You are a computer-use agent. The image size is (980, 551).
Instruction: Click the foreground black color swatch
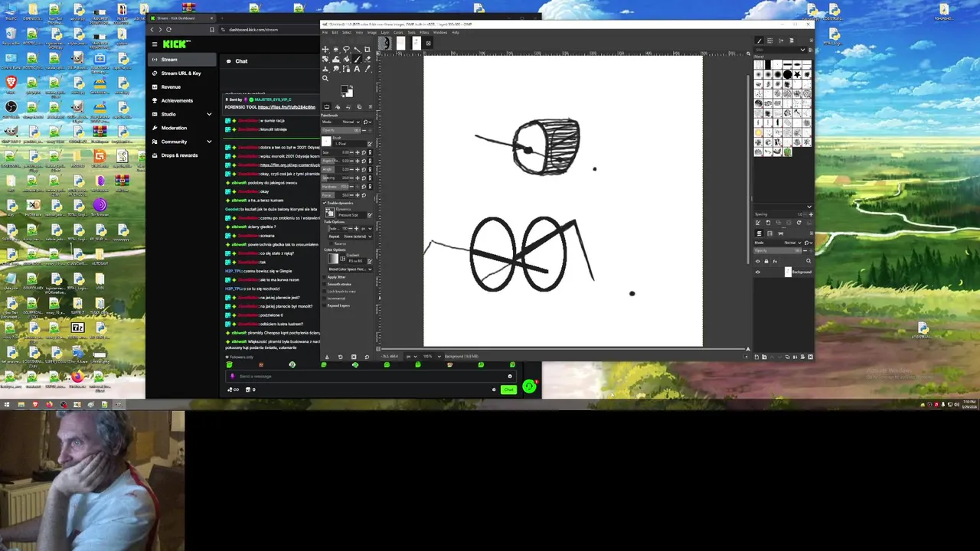[x=345, y=89]
